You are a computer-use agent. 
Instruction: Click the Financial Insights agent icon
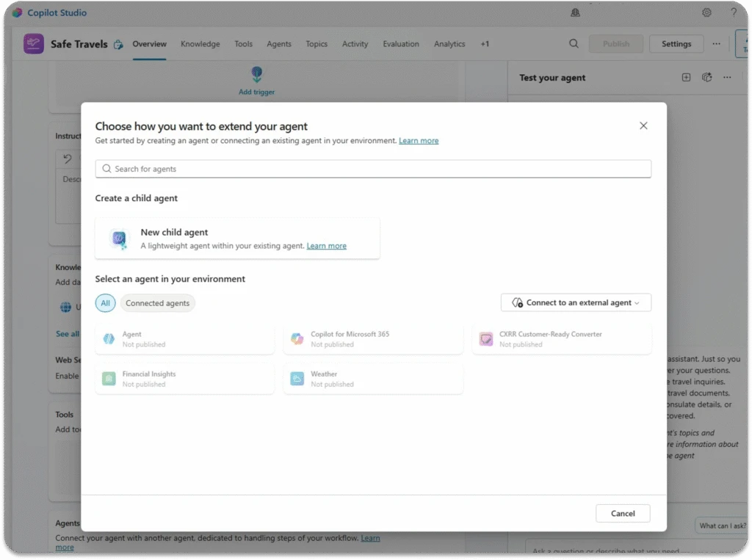tap(108, 379)
